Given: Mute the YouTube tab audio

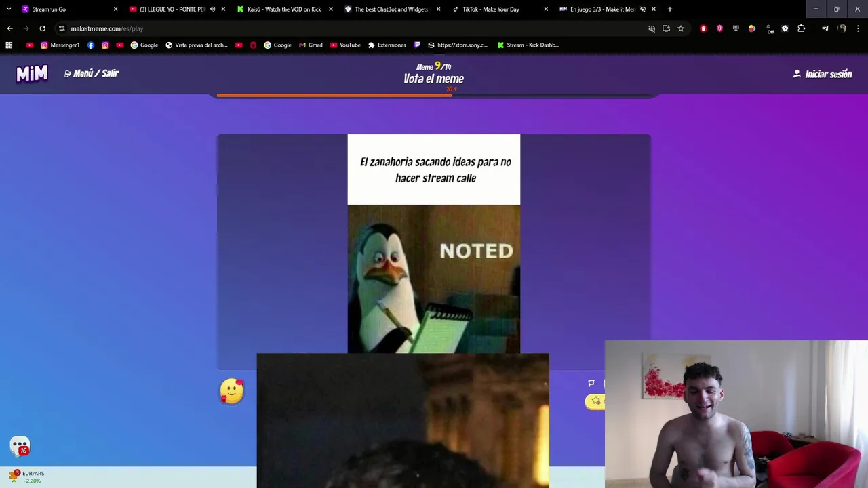Looking at the screenshot, I should point(212,9).
